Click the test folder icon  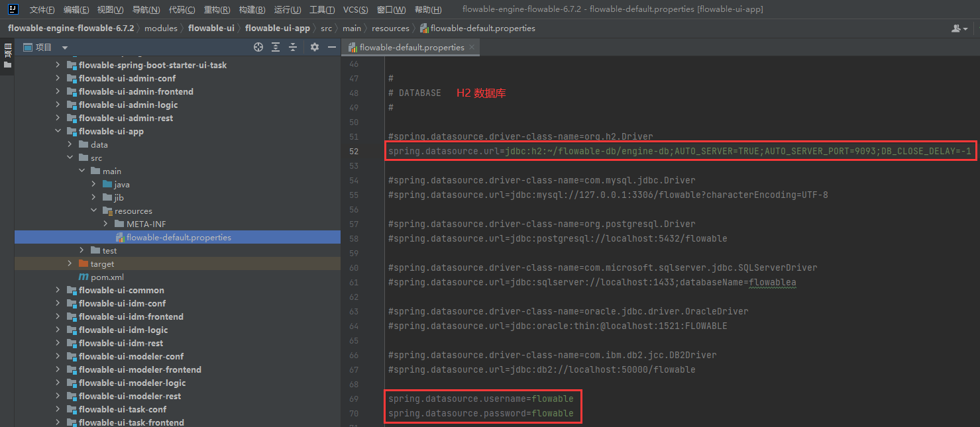pos(95,250)
